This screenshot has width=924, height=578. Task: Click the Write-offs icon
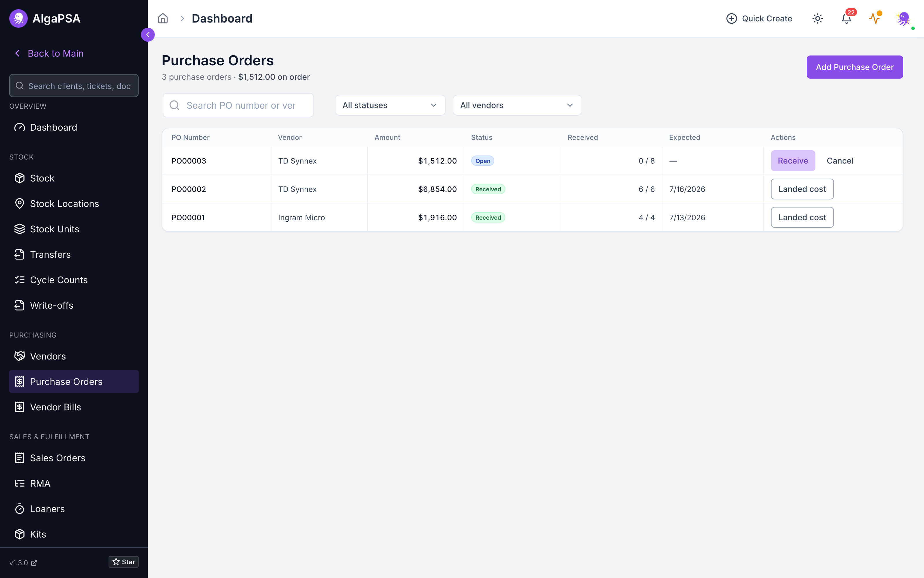pyautogui.click(x=19, y=305)
